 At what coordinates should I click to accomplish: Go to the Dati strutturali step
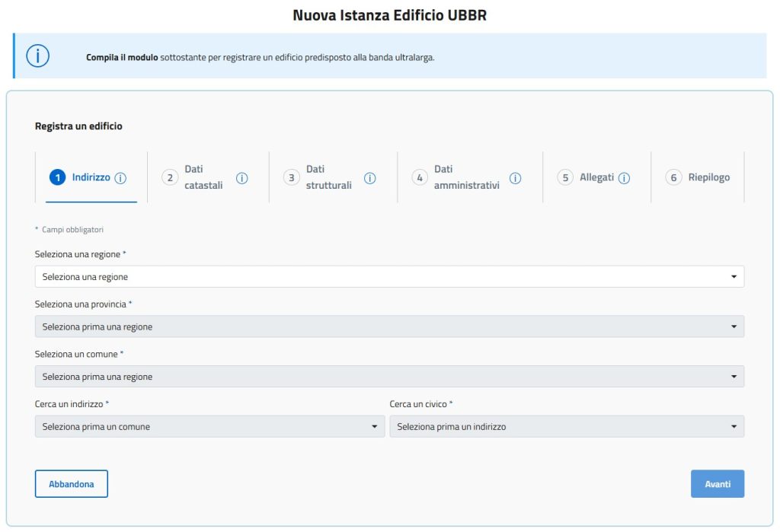pos(328,177)
